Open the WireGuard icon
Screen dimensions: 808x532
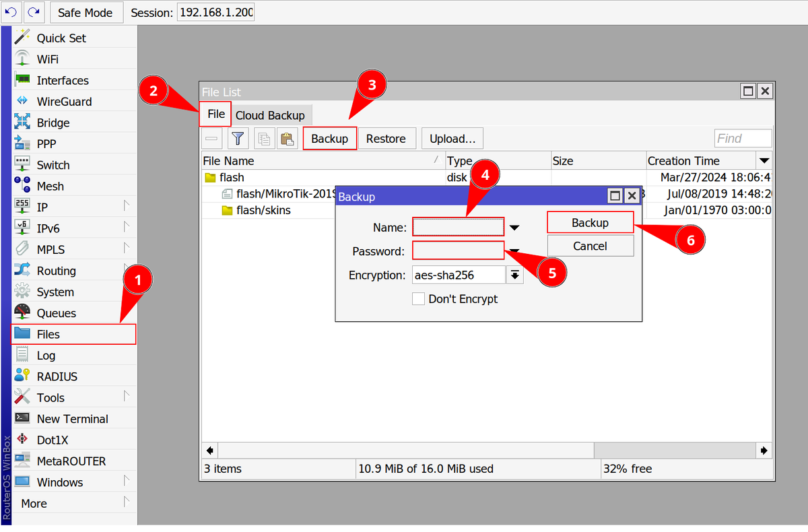click(23, 101)
